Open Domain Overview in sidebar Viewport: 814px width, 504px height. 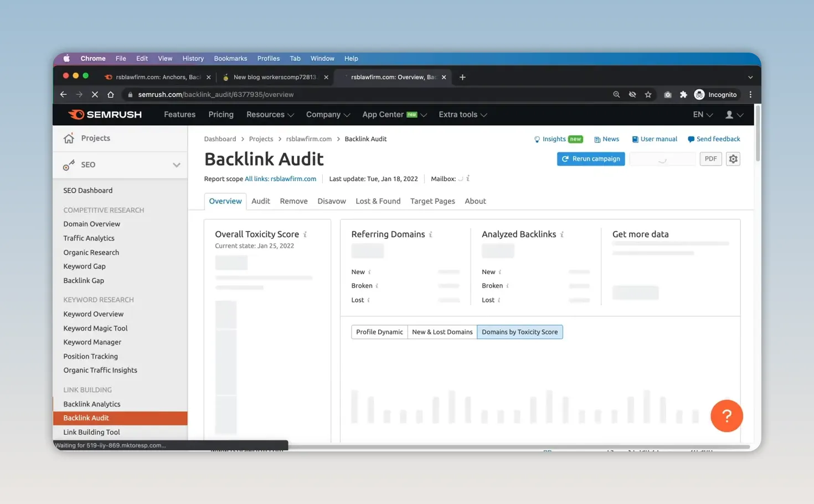pos(91,224)
